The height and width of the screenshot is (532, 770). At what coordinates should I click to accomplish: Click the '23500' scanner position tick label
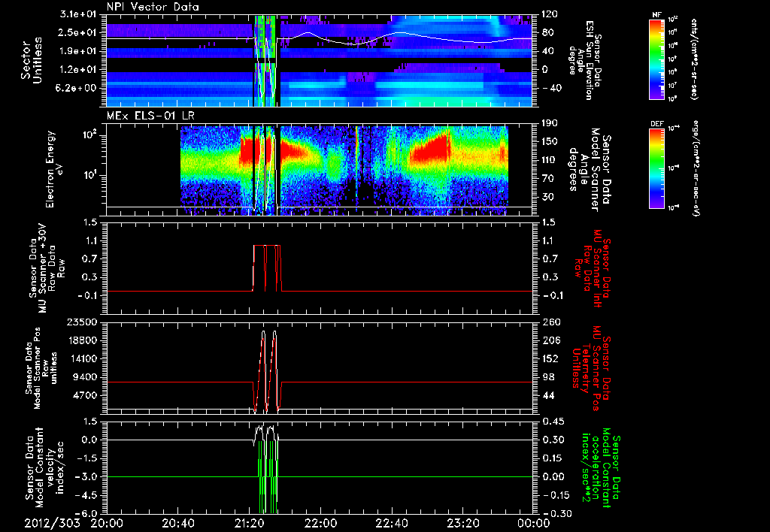(x=83, y=322)
